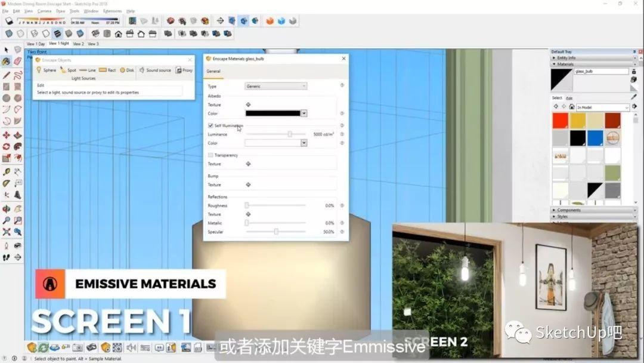Add an Enscape Line light
This screenshot has height=363, width=644.
tap(88, 70)
